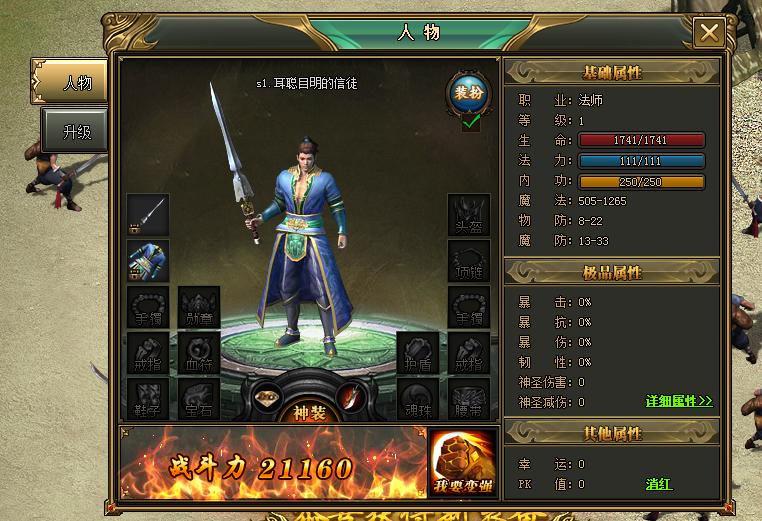Open the gemstone (宝石) slot

[199, 399]
